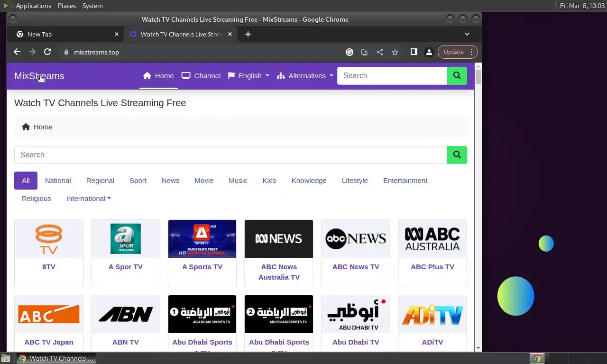Click the ABN TV logo

(x=126, y=314)
